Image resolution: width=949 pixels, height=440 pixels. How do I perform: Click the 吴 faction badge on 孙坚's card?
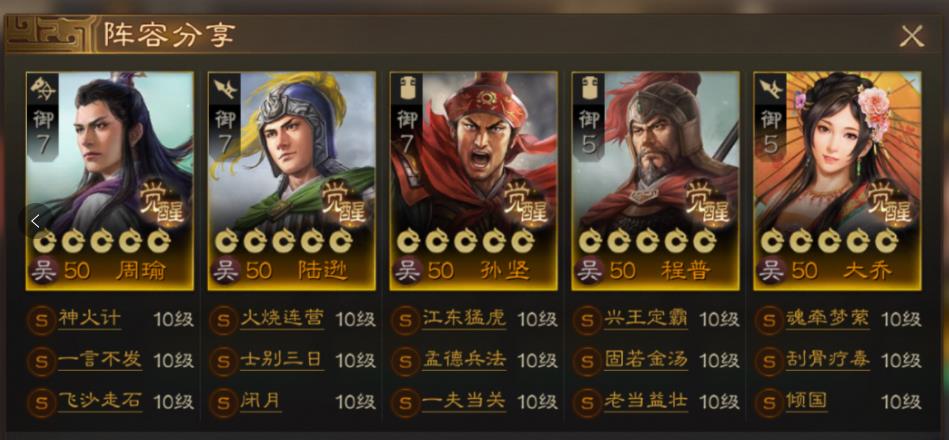pos(407,271)
